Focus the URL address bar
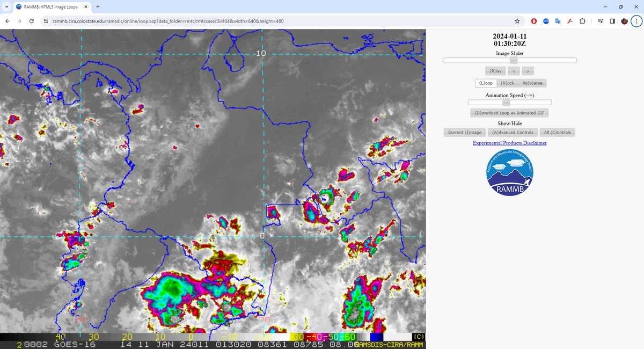Viewport: 644px width, 349px height. click(279, 21)
